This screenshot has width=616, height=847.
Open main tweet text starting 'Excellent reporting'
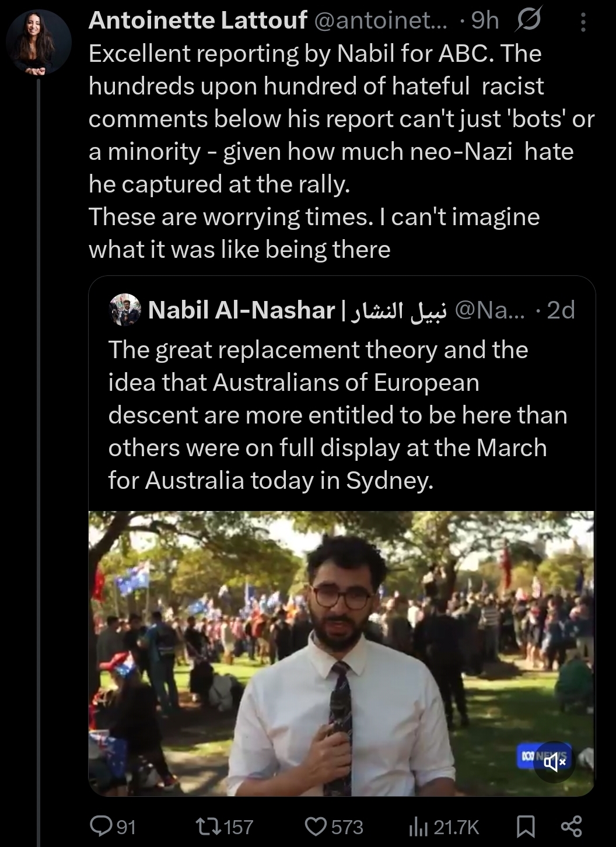(341, 151)
